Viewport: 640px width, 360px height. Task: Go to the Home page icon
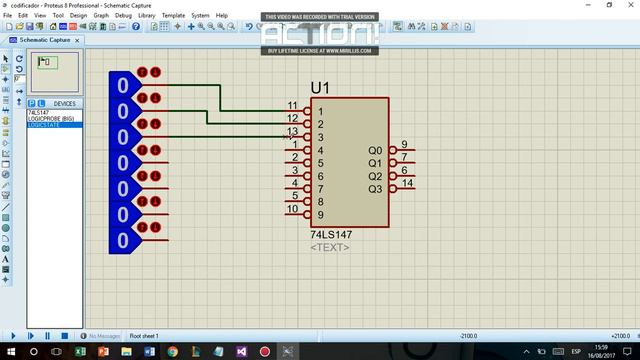pyautogui.click(x=53, y=27)
